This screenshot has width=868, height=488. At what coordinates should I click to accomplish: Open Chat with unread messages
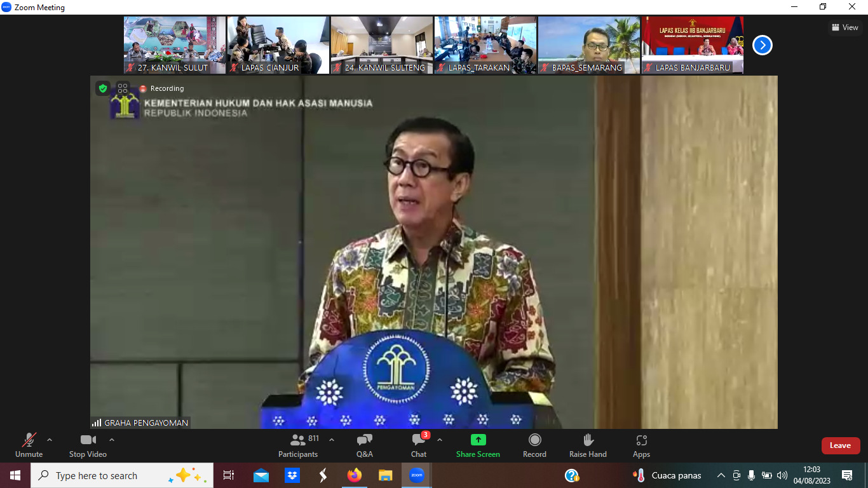(418, 445)
